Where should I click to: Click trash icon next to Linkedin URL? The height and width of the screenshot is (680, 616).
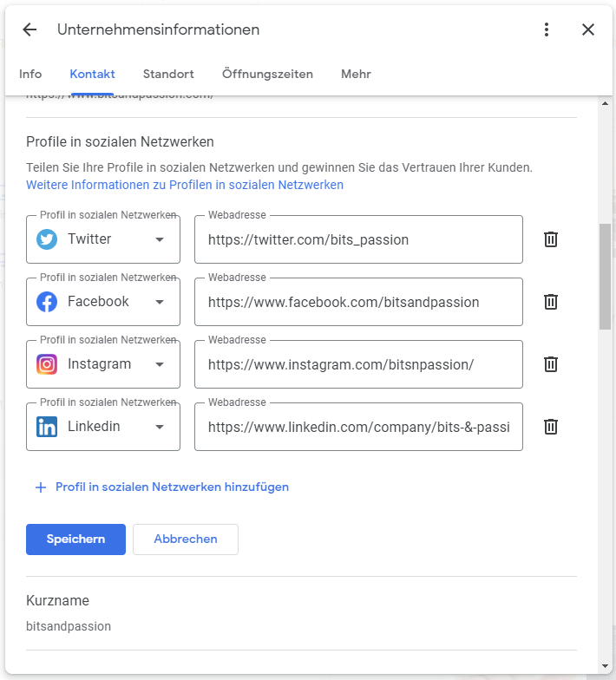tap(550, 427)
